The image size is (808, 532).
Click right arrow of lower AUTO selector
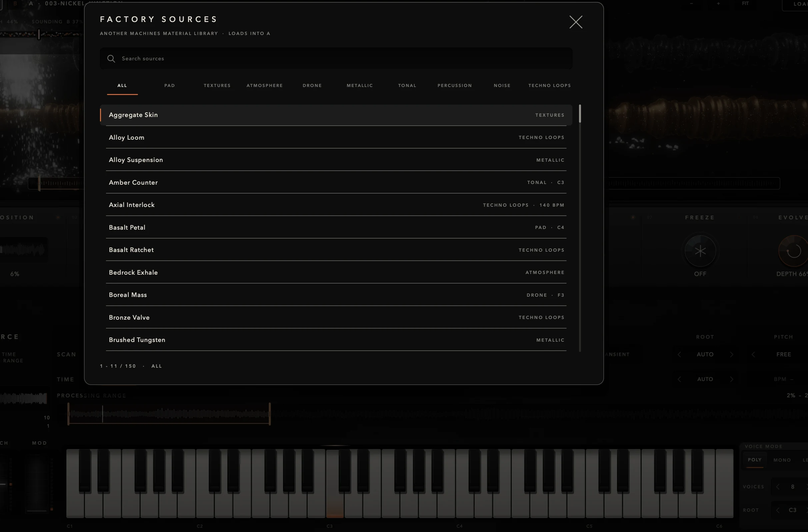point(732,379)
